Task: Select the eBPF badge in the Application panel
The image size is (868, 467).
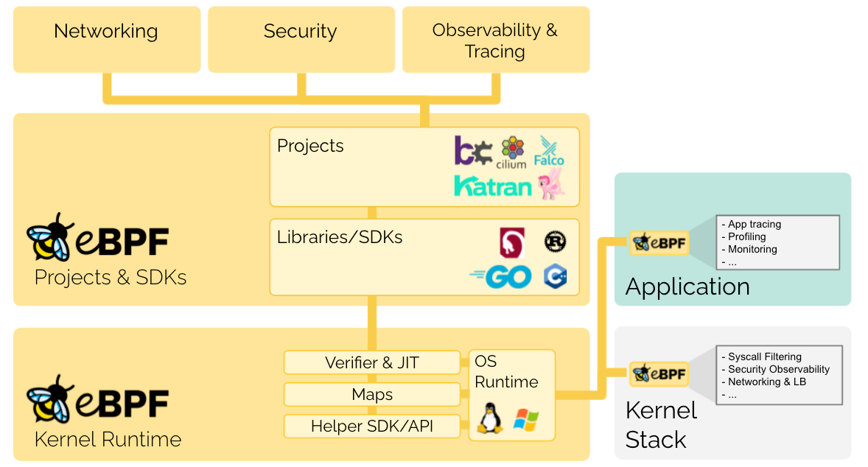Action: pos(659,242)
